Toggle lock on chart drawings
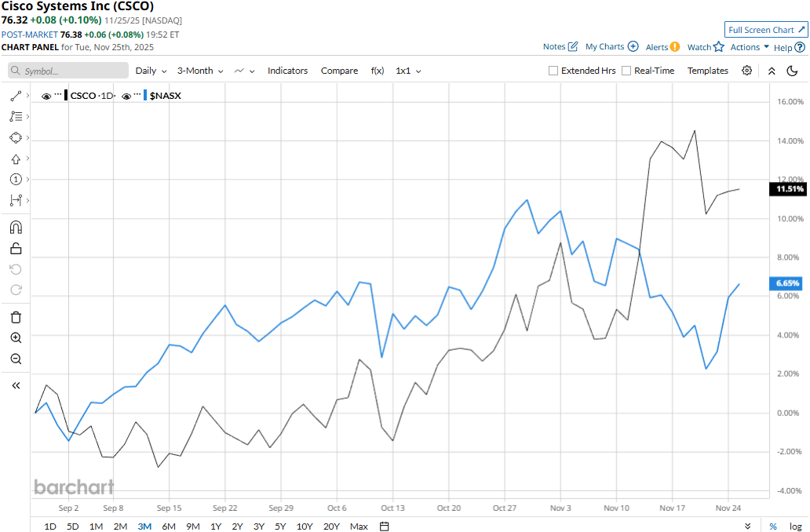The height and width of the screenshot is (532, 810). pyautogui.click(x=16, y=249)
